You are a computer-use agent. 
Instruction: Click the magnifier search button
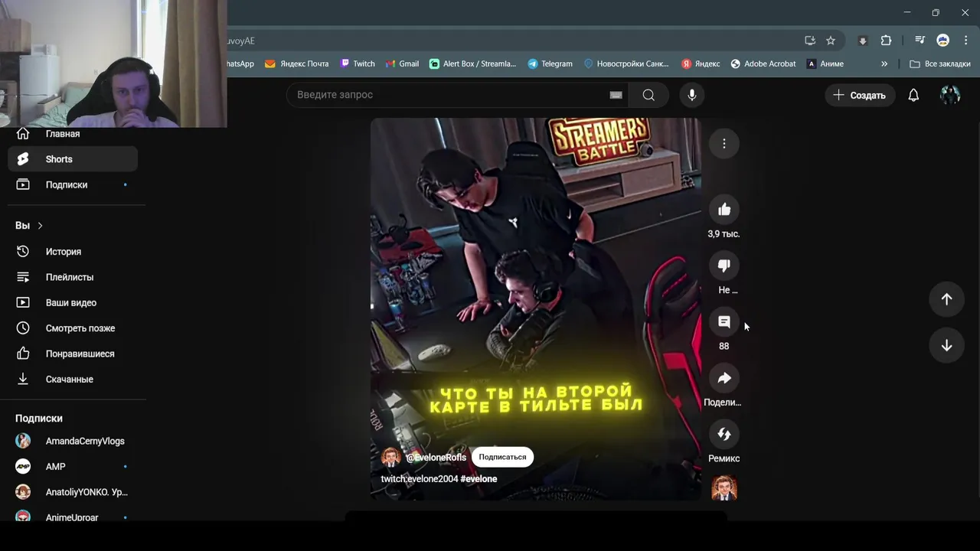tap(648, 95)
